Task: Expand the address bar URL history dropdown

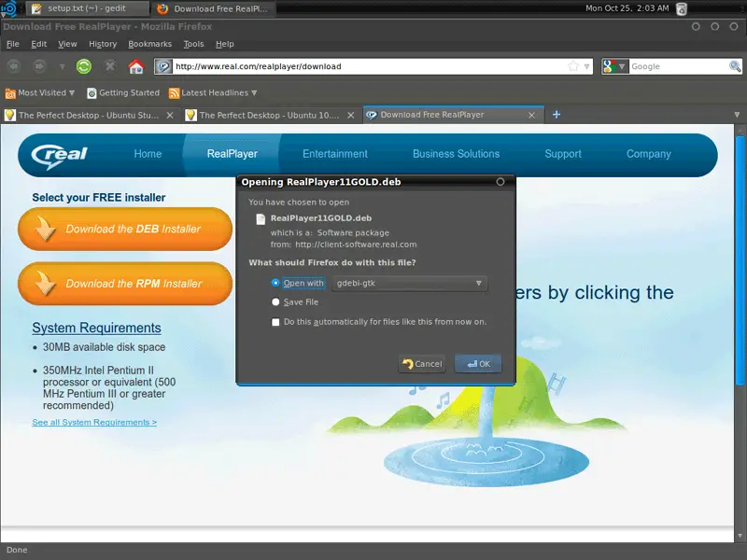Action: click(x=587, y=66)
